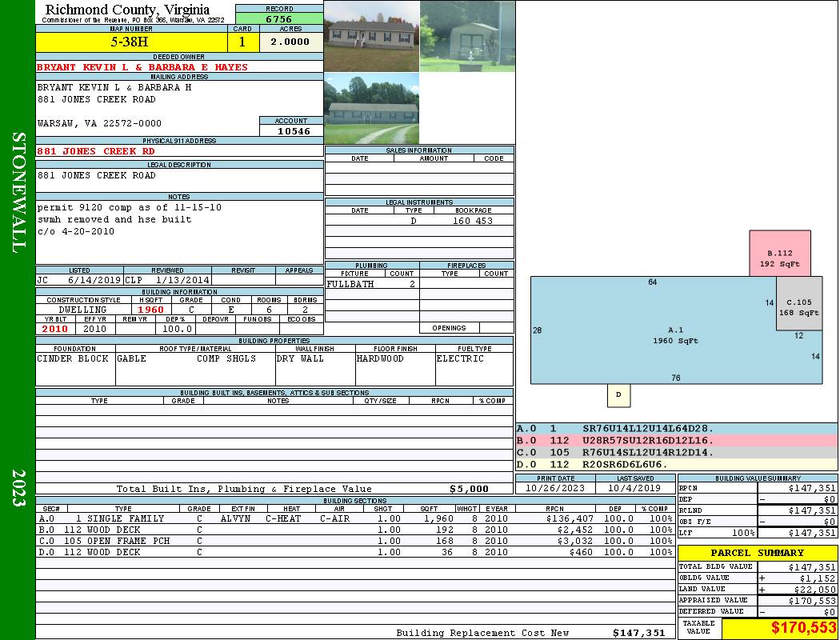Open the shed photo thumbnail
The image size is (840, 640).
pyautogui.click(x=467, y=36)
